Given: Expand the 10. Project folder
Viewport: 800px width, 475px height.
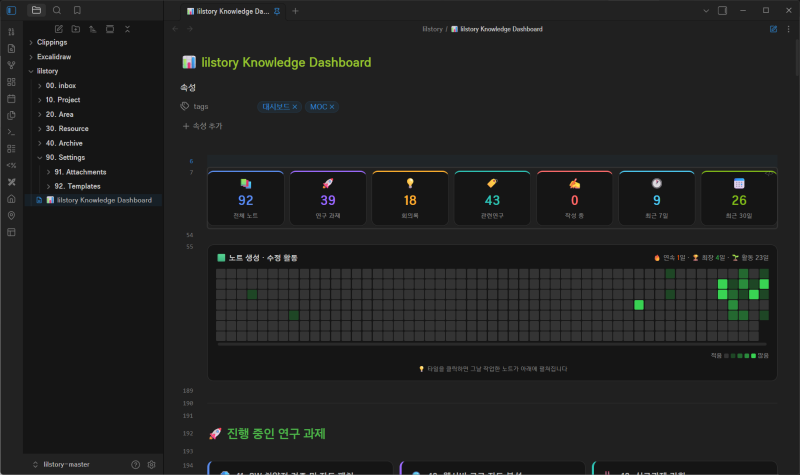Looking at the screenshot, I should [x=40, y=100].
